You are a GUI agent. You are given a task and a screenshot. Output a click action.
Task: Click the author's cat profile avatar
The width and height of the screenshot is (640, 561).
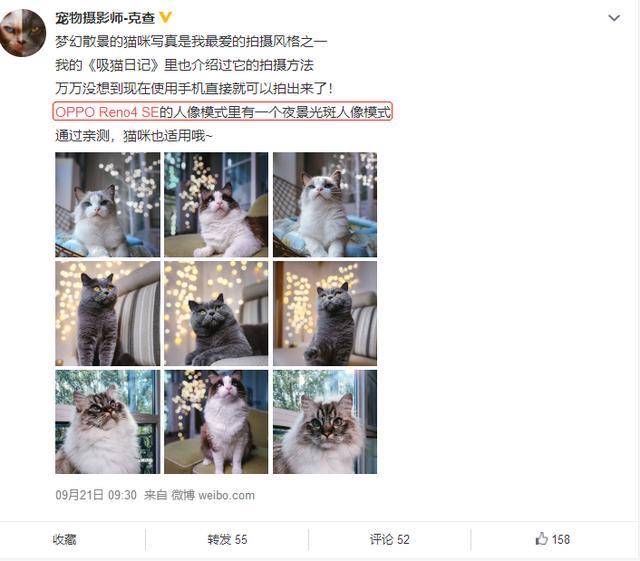[23, 33]
